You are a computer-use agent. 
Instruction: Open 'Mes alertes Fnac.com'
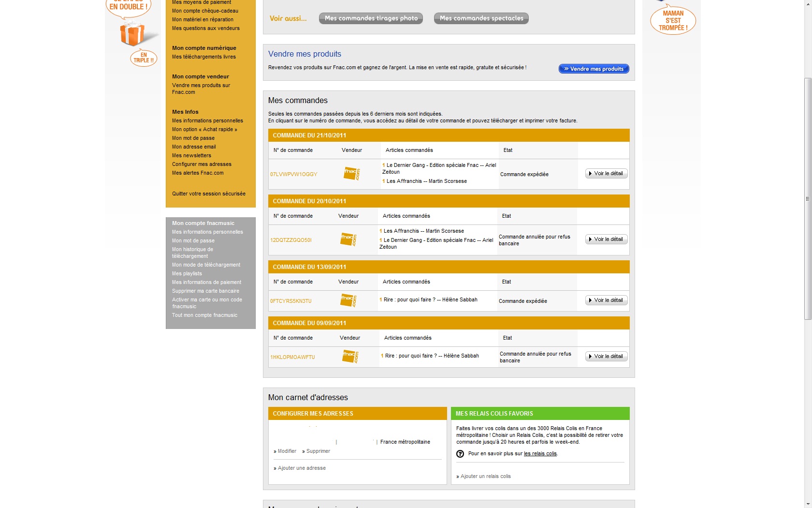(198, 173)
